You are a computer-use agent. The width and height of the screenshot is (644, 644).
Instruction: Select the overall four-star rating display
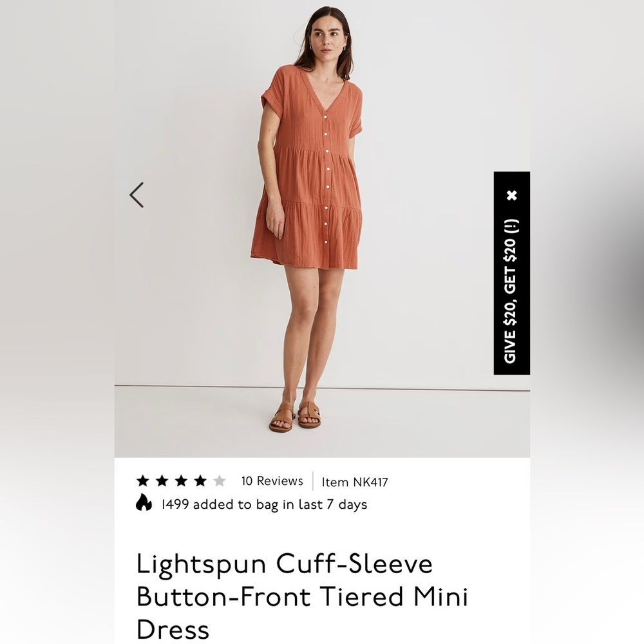(180, 480)
